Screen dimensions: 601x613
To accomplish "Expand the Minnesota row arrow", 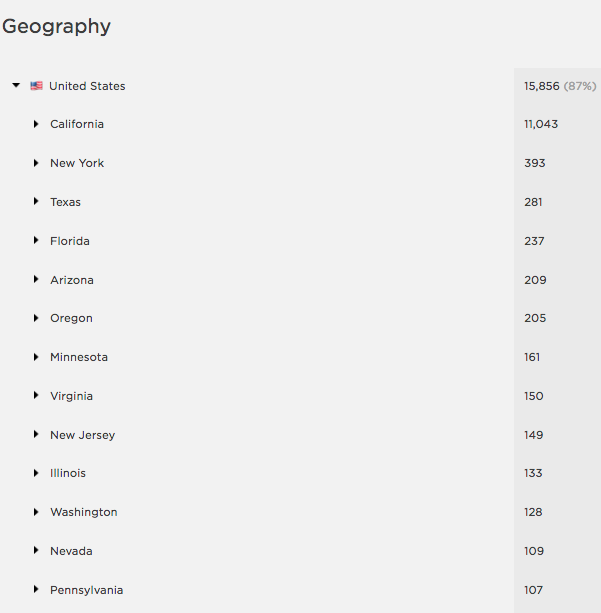I will 37,357.
